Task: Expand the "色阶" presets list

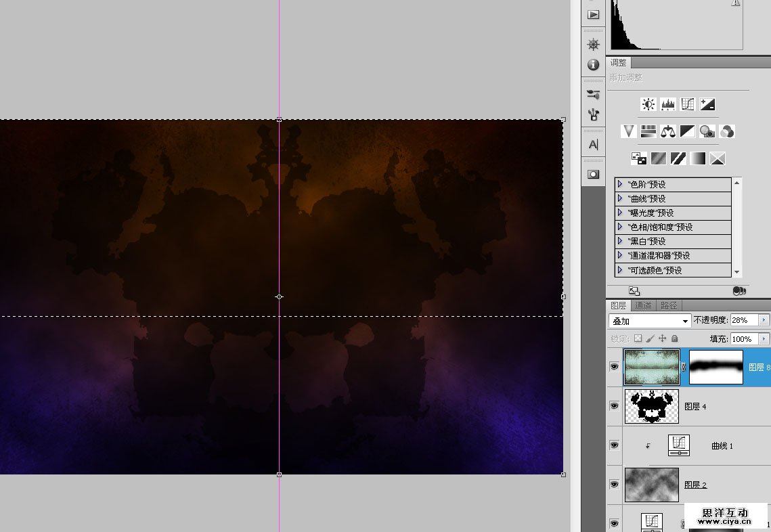Action: [x=619, y=184]
